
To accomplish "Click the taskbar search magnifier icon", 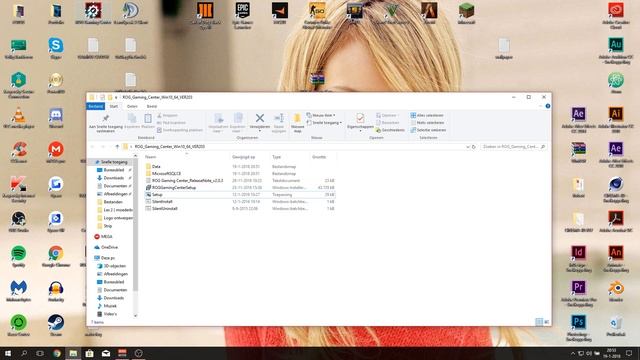I will (x=24, y=353).
